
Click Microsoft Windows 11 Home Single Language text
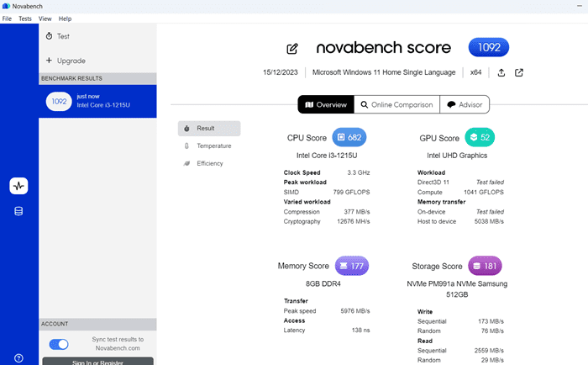coord(384,72)
